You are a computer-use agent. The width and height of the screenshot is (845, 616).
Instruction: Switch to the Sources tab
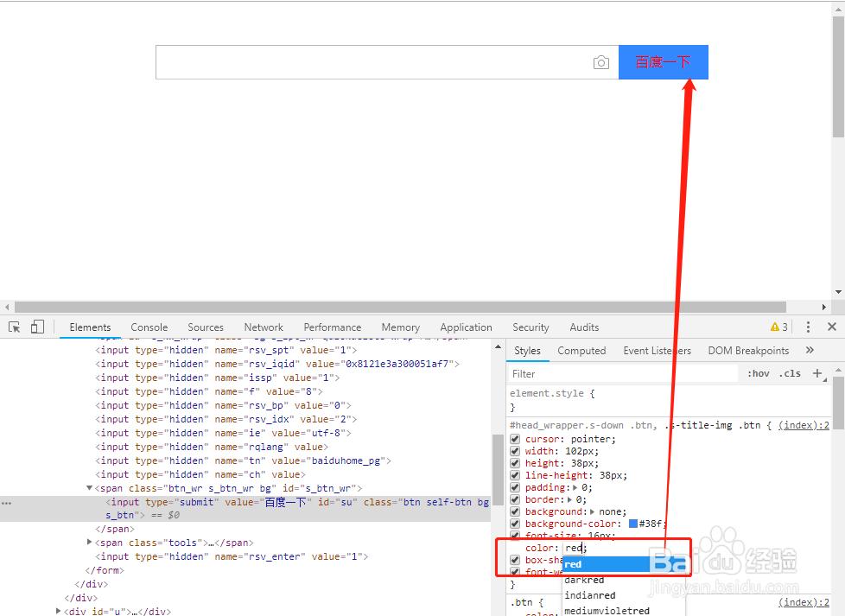[x=206, y=327]
